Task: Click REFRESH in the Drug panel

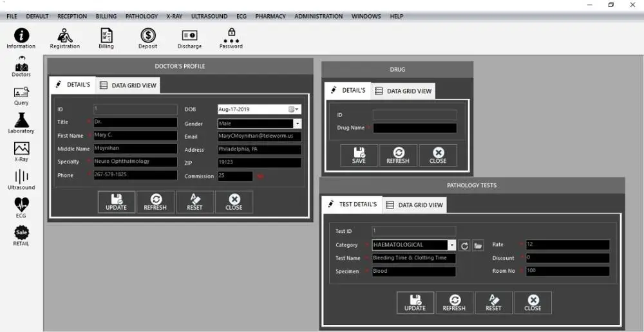Action: pyautogui.click(x=398, y=156)
